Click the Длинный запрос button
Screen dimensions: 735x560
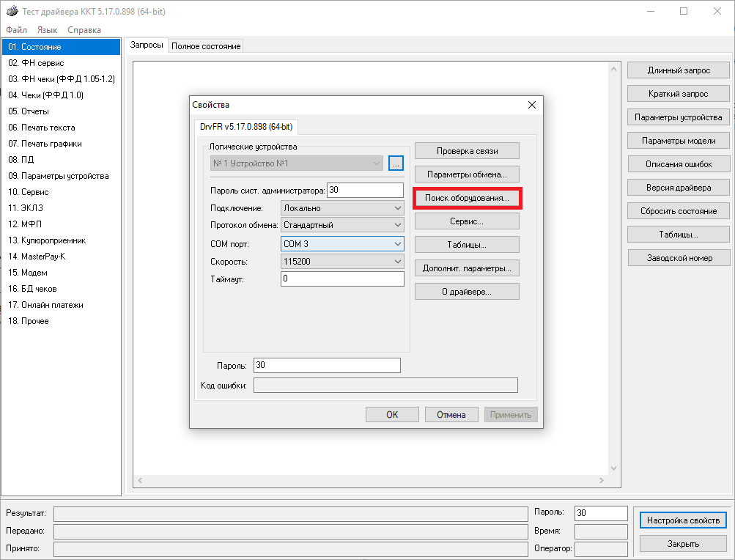point(679,70)
